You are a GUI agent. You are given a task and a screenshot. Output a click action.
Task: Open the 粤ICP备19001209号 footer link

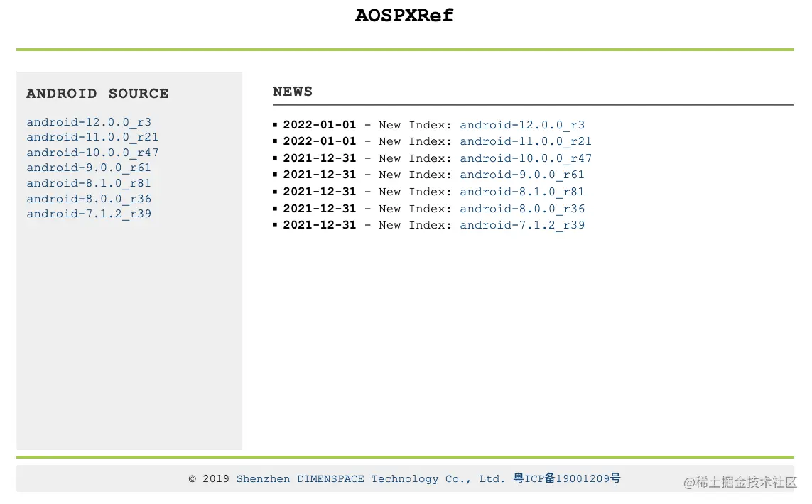(567, 478)
